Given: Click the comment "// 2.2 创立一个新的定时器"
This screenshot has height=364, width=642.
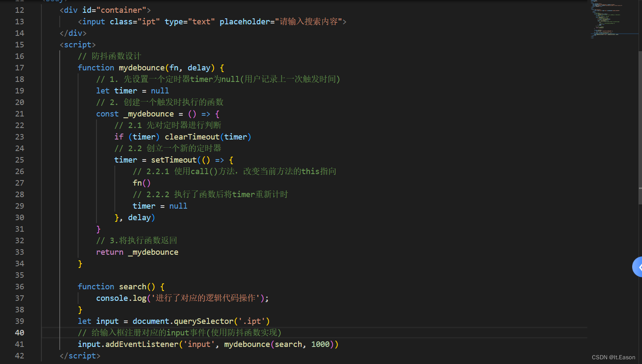Looking at the screenshot, I should click(x=168, y=148).
